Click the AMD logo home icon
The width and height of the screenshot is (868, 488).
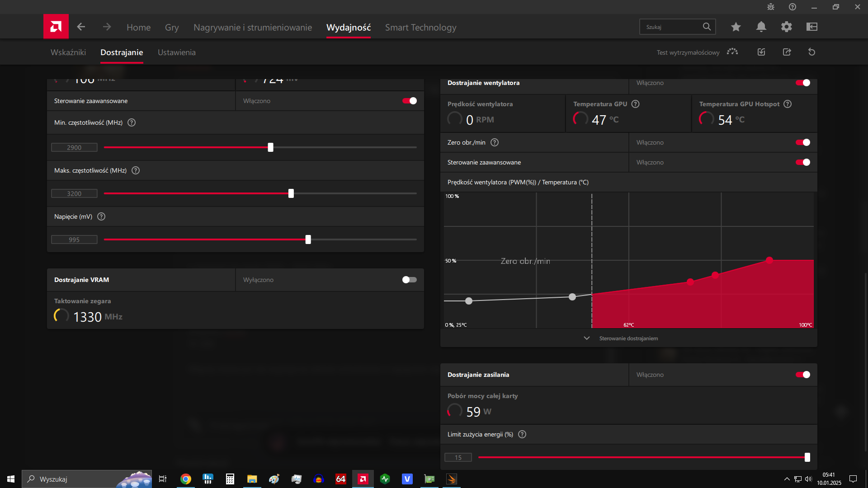pos(56,27)
